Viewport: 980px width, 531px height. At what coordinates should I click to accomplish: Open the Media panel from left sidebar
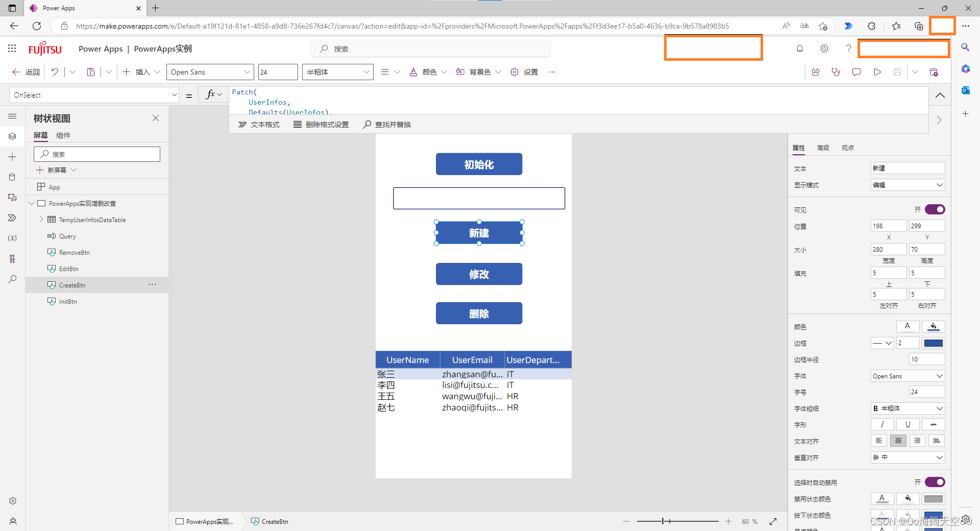(13, 198)
